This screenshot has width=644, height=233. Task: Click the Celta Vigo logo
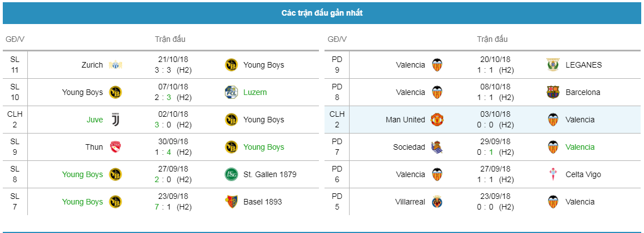click(x=554, y=174)
